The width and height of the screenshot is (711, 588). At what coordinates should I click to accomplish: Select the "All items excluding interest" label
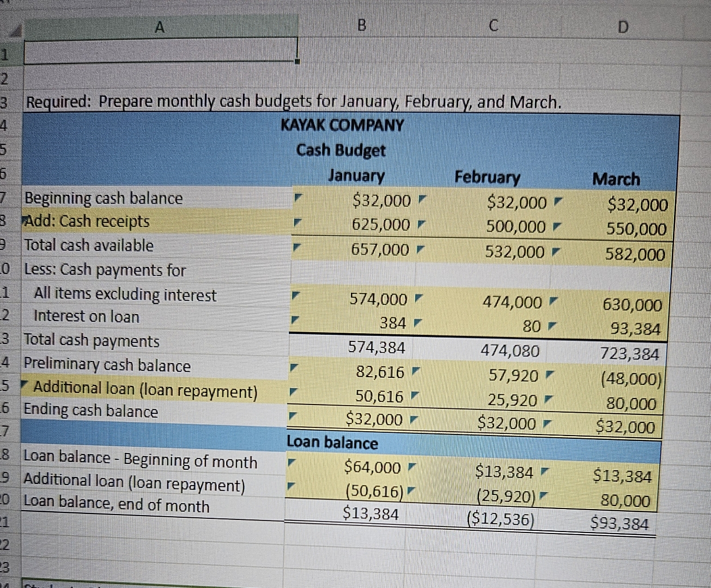tap(125, 295)
